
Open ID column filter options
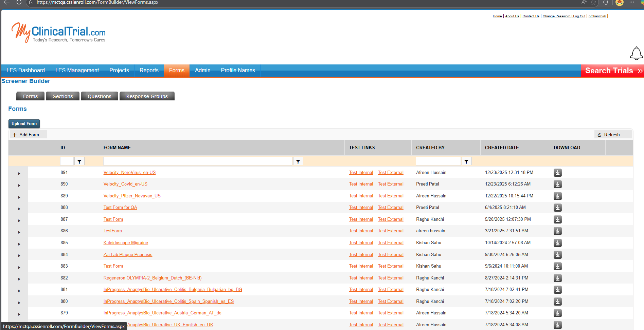pyautogui.click(x=79, y=161)
